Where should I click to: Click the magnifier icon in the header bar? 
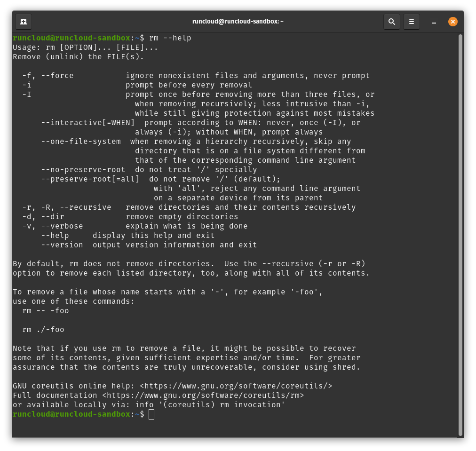[391, 21]
